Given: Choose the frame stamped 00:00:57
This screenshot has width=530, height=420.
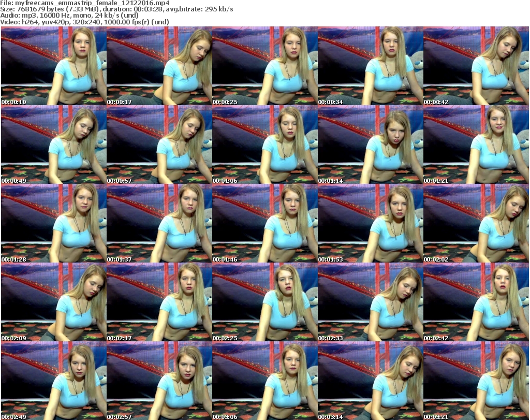Looking at the screenshot, I should click(159, 144).
